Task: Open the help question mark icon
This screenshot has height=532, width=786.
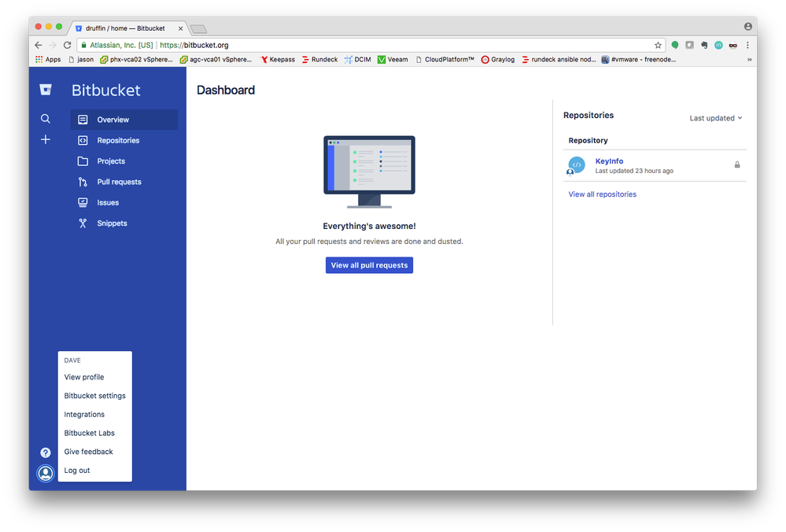Action: click(46, 453)
